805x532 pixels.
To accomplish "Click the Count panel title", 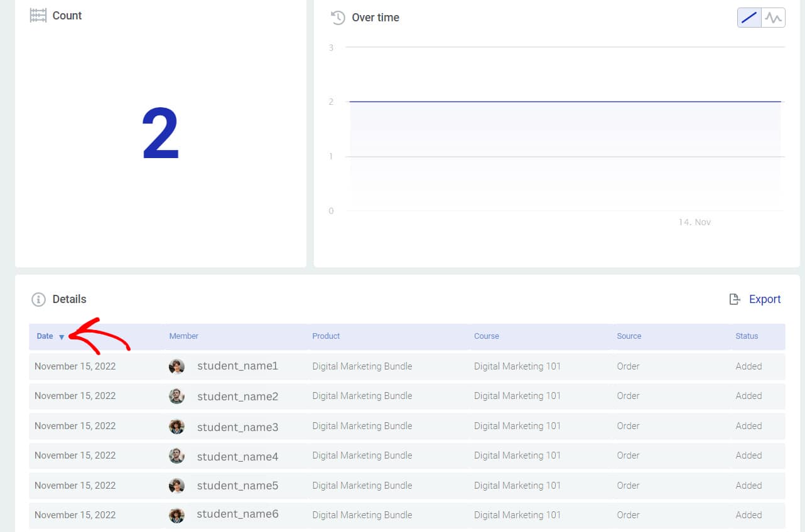I will [x=67, y=16].
